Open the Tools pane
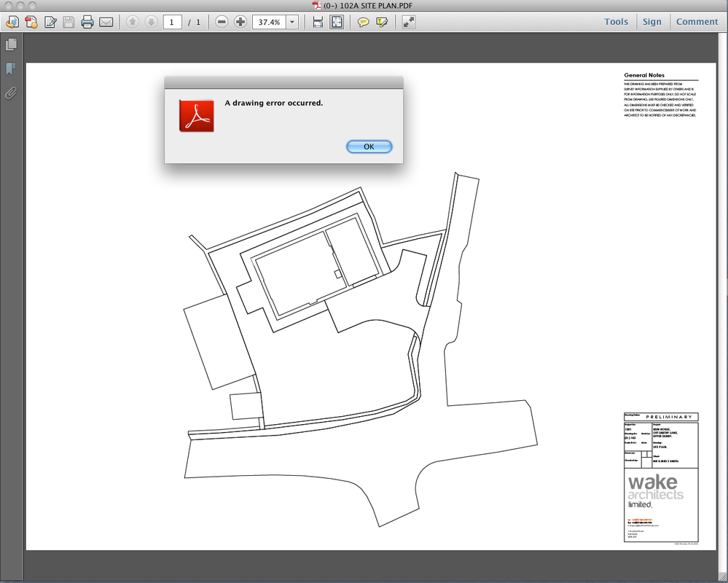Viewport: 728px width, 583px height. 616,22
